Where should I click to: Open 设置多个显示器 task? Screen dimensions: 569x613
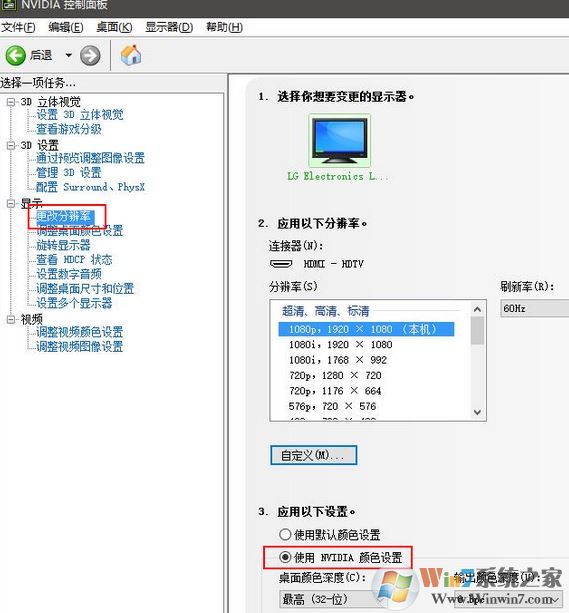click(x=74, y=303)
